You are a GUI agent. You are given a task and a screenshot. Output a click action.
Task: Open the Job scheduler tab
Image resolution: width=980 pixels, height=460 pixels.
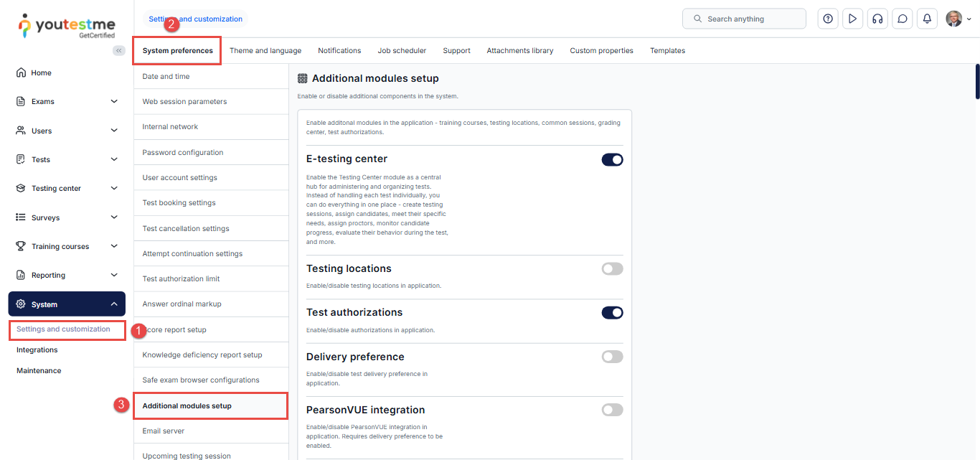[402, 51]
